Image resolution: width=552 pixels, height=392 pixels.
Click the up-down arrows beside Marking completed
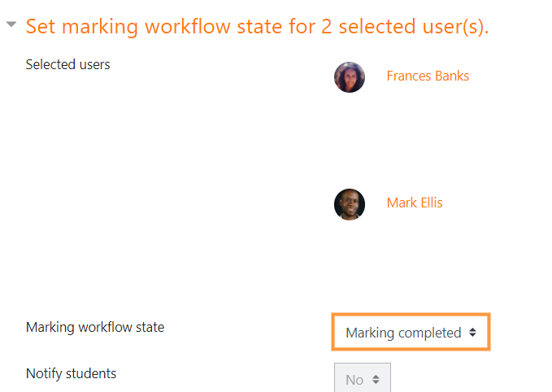coord(472,333)
